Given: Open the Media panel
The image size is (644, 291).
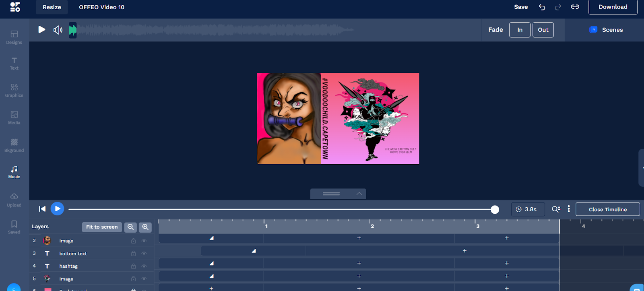Looking at the screenshot, I should [14, 118].
